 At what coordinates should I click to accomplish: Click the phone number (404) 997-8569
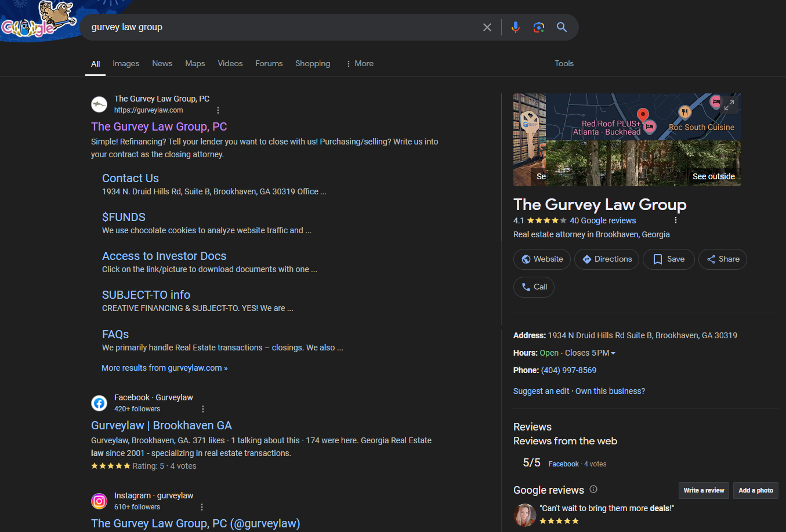coord(568,370)
